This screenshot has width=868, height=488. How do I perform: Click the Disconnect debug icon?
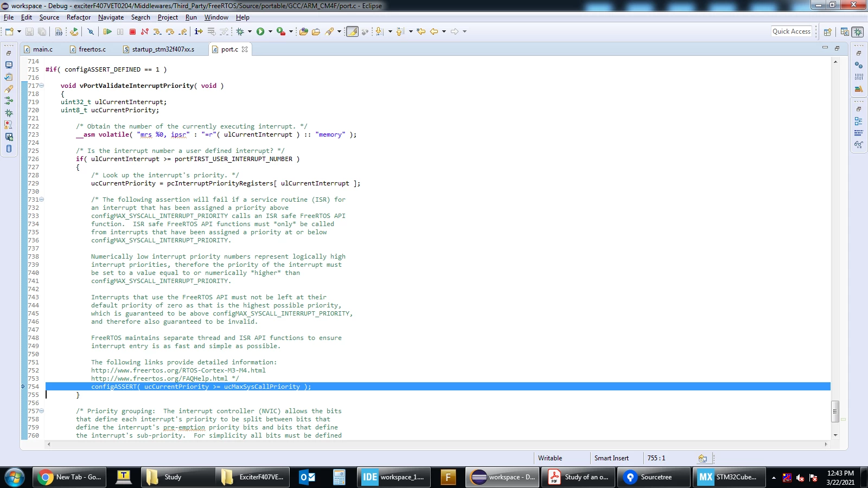pyautogui.click(x=144, y=31)
